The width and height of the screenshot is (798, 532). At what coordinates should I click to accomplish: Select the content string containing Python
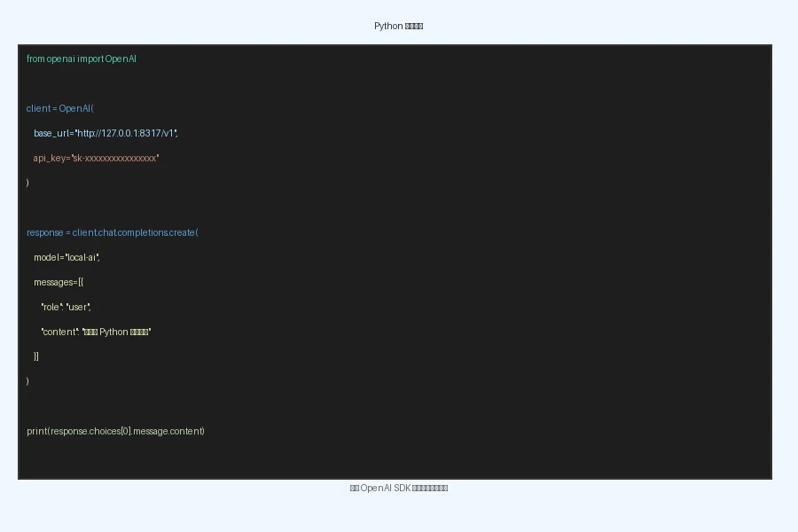point(117,332)
